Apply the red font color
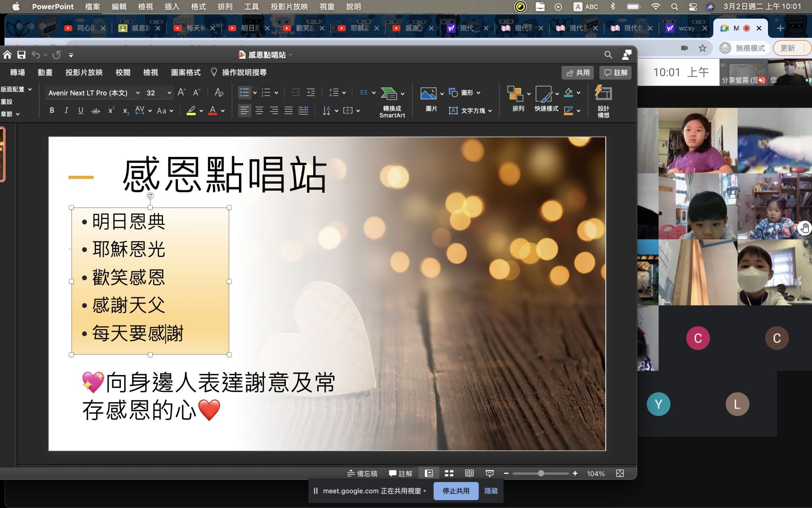 click(213, 111)
